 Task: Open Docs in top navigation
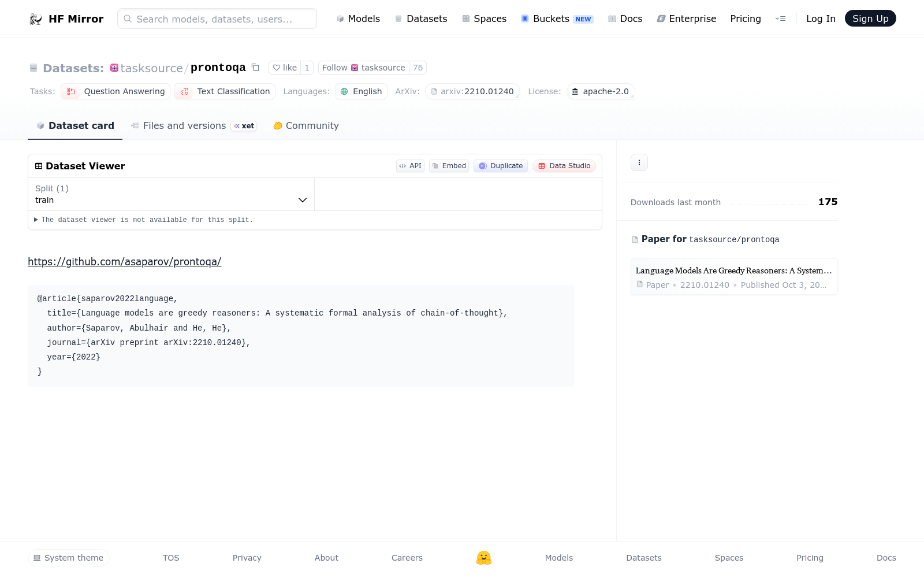click(625, 19)
